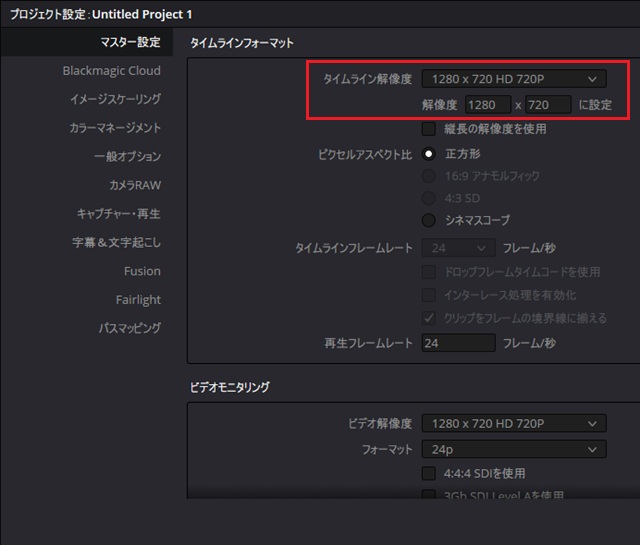640x545 pixels.
Task: Open the Fusion settings page
Action: (x=142, y=271)
